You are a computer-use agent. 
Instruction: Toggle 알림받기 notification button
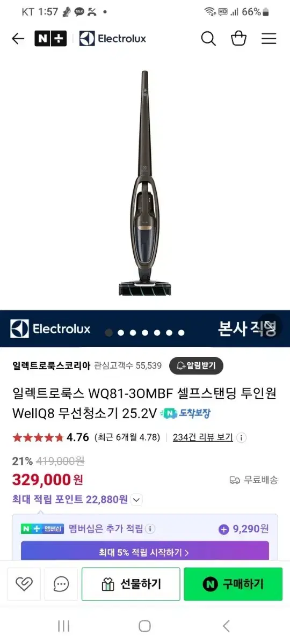(x=196, y=365)
